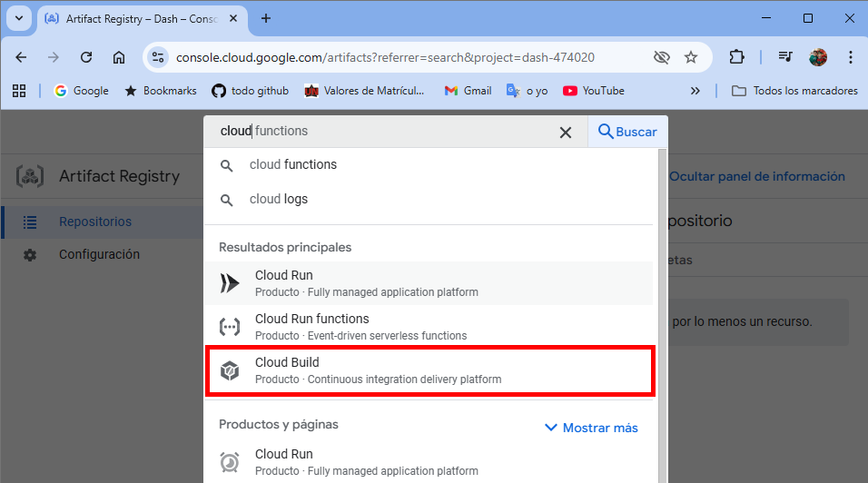
Task: Click Ocultar panel de información link
Action: [756, 176]
